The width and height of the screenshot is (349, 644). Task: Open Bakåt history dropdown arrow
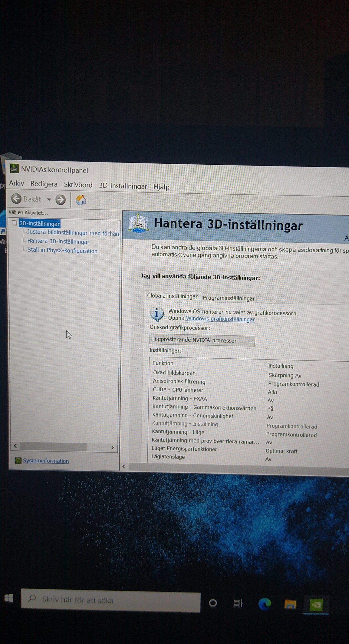click(x=49, y=199)
